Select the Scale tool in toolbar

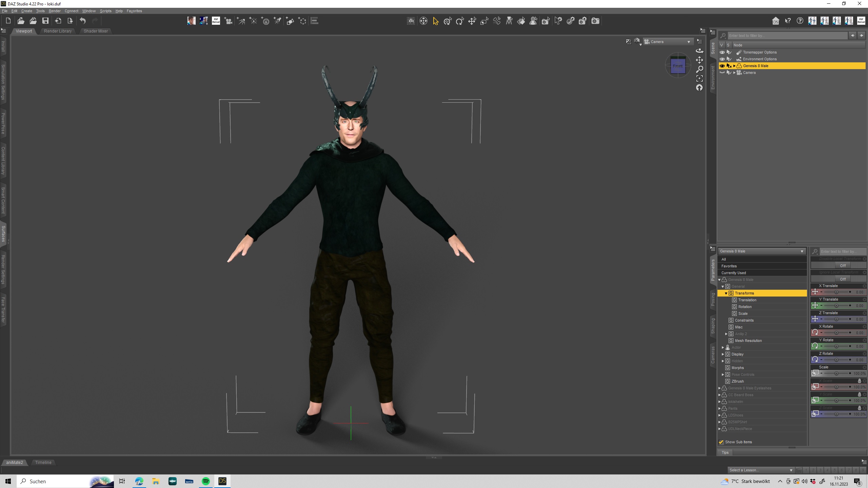484,21
